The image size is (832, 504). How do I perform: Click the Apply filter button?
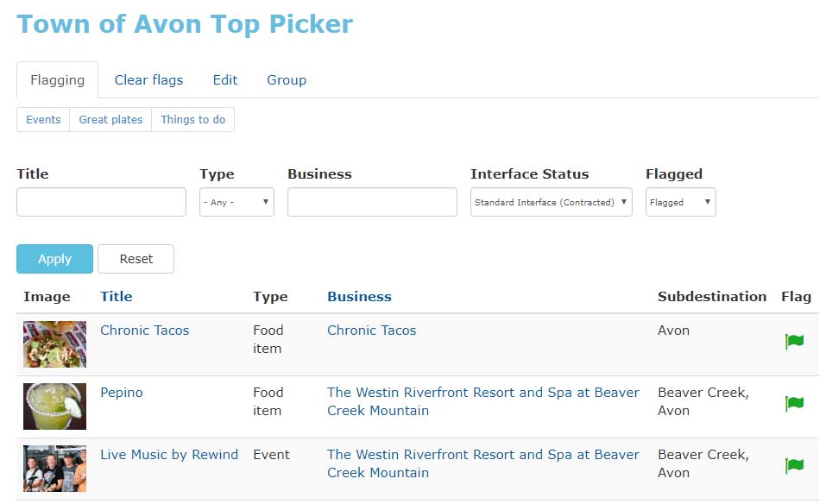pos(54,259)
